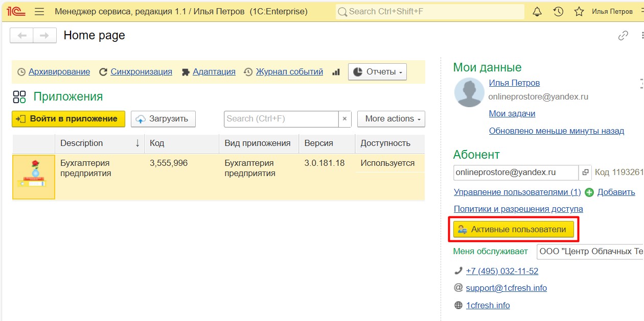The height and width of the screenshot is (321, 644).
Task: Open favorites star icon
Action: pos(579,11)
